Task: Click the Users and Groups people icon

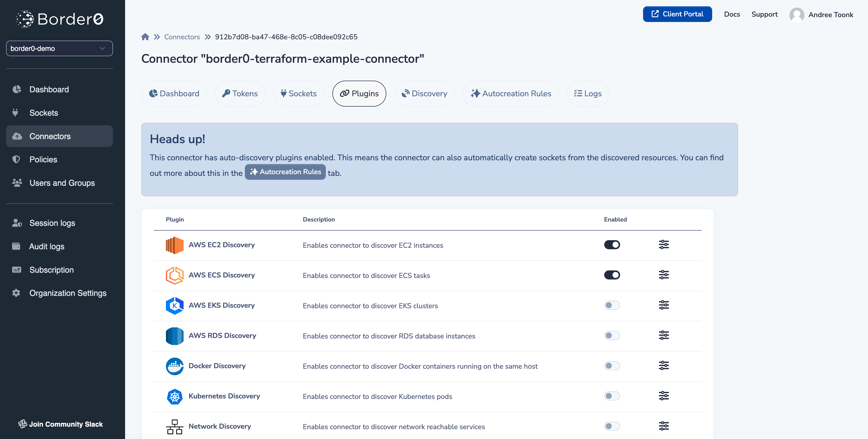Action: click(17, 182)
